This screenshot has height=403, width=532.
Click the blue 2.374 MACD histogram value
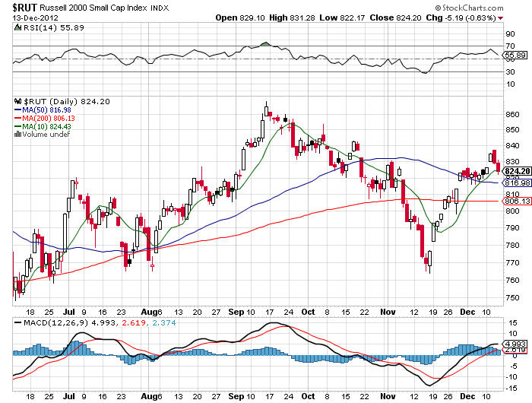(164, 322)
